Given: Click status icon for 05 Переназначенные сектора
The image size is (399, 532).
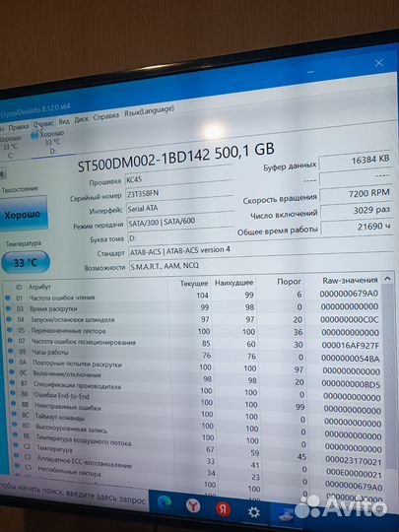Looking at the screenshot, I should pos(10,329).
